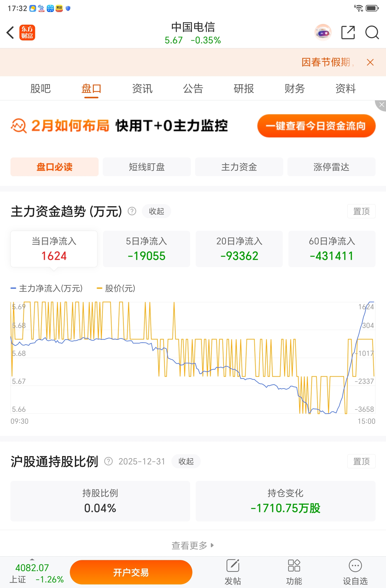Tap the help icon beside 主力资金趋势

tap(132, 211)
